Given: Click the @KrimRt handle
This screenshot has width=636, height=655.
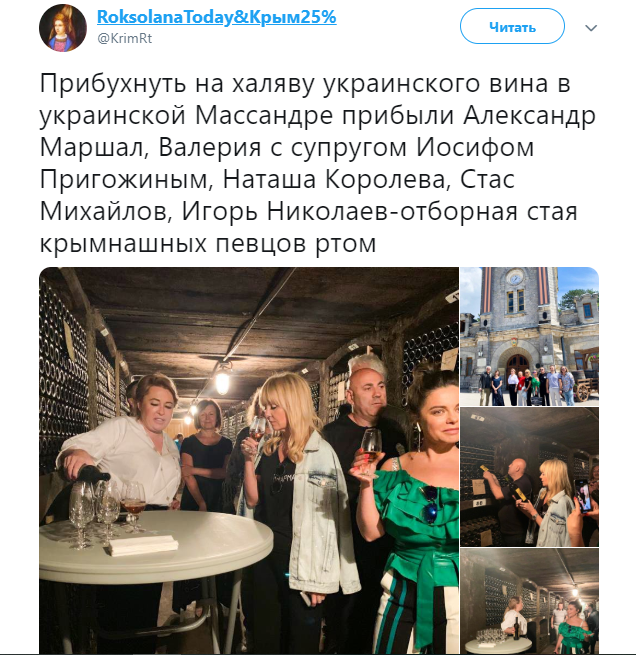Looking at the screenshot, I should pos(124,38).
